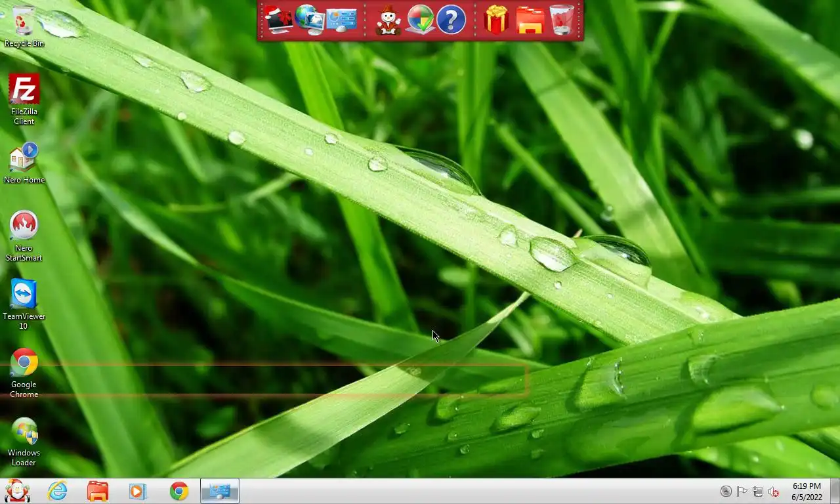Open Google Chrome from the taskbar

click(178, 491)
